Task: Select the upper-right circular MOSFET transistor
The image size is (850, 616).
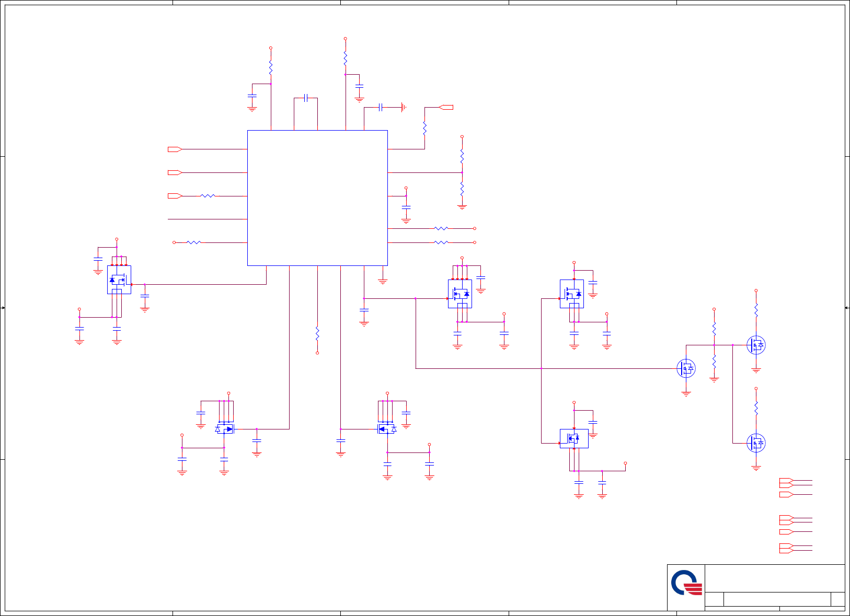Action: [x=756, y=345]
